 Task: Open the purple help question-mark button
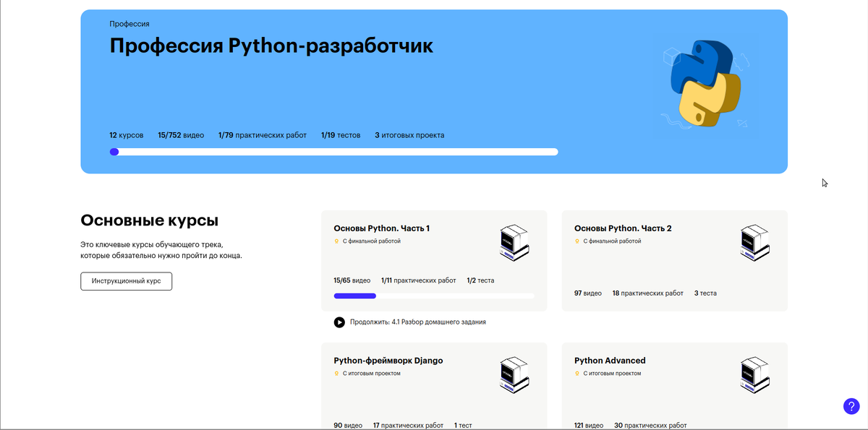(851, 406)
